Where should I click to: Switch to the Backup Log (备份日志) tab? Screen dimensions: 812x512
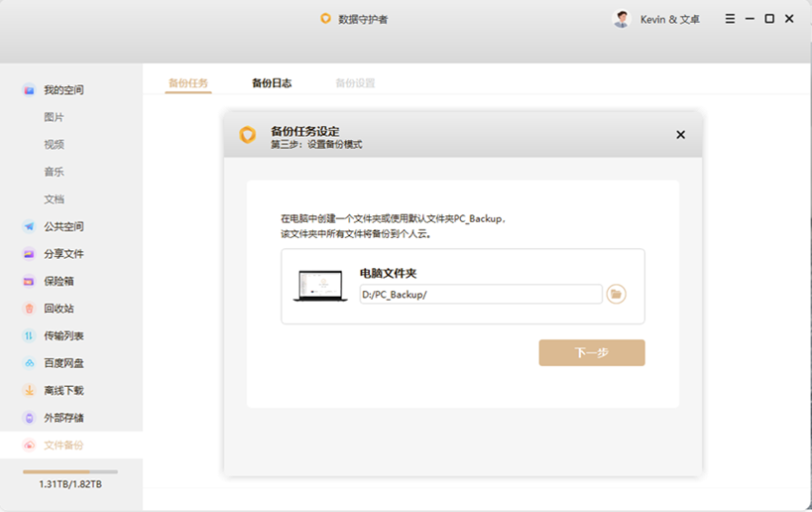pyautogui.click(x=272, y=83)
